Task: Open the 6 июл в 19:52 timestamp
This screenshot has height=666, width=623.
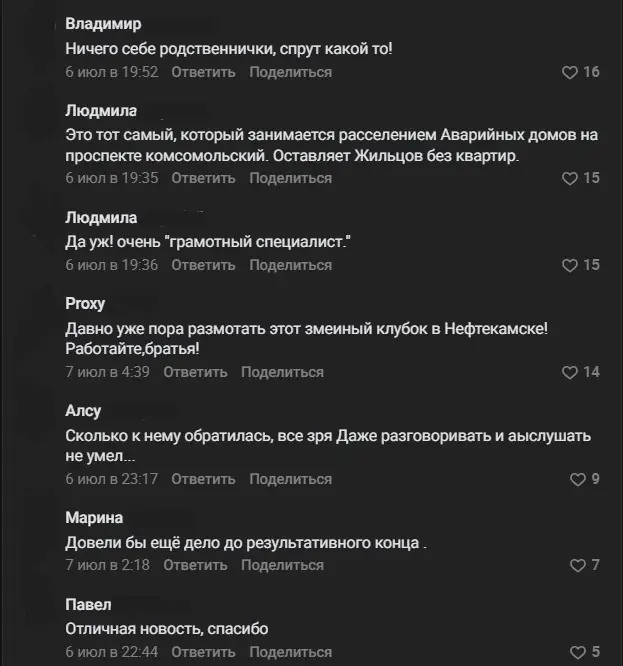Action: point(112,72)
